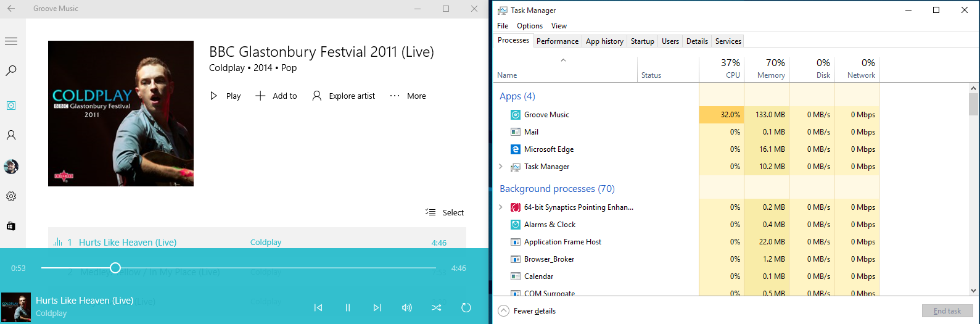Select the Alarms & Clock process

point(686,225)
